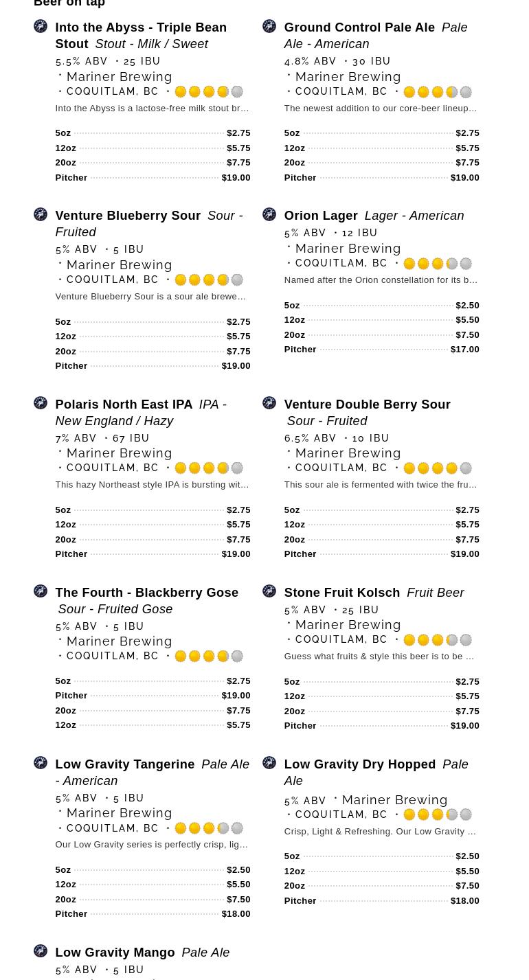Click the rating caps for Low Gravity Dry Hopped

(438, 814)
